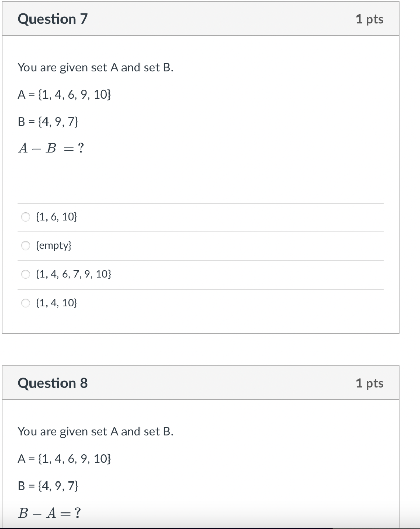Screen dimensions: 420x529
Task: Click the 1 pts label of Question 8
Action: pos(369,384)
